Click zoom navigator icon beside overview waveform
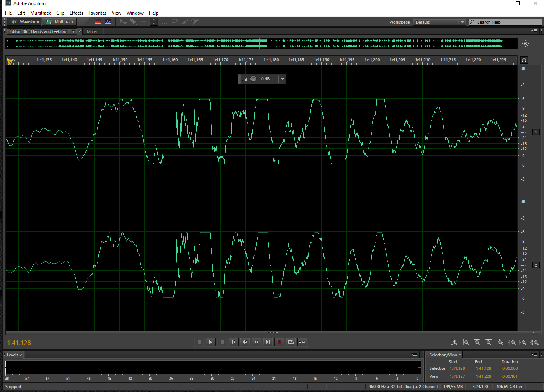The image size is (544, 392). (x=526, y=44)
